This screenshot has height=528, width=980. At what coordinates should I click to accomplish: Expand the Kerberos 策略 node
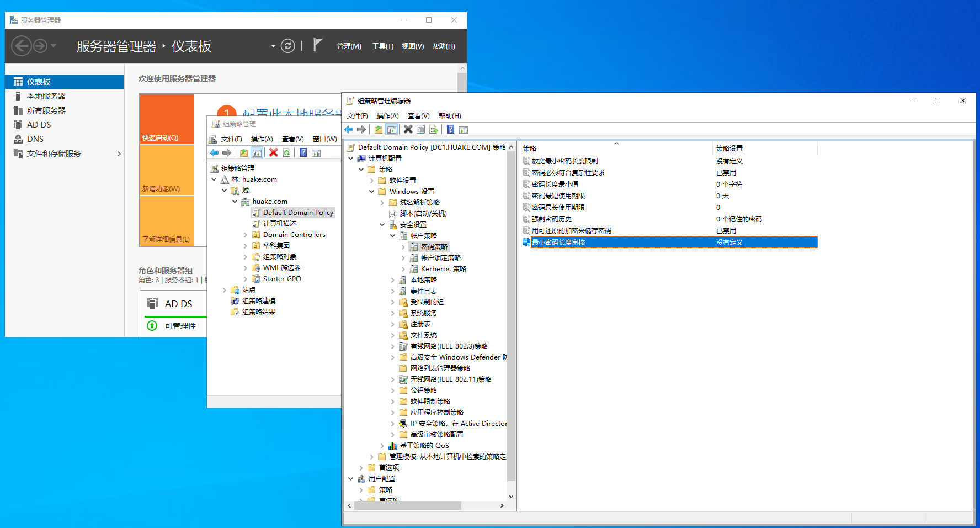click(x=403, y=269)
